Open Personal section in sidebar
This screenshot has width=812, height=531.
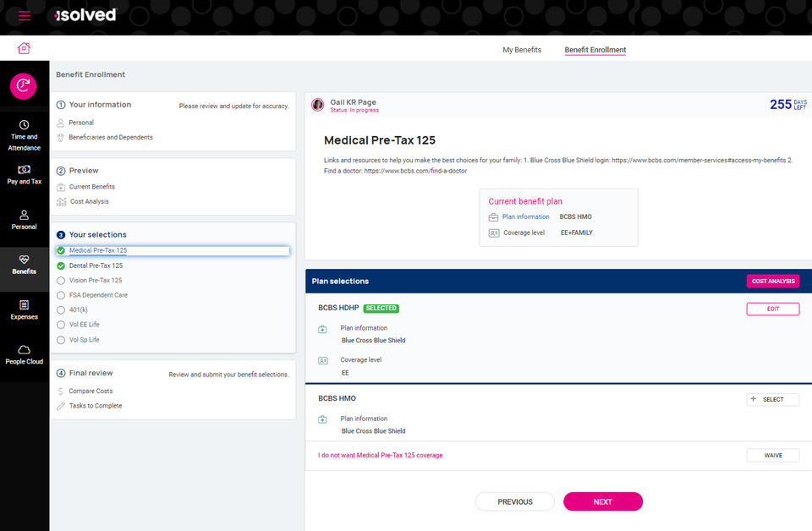click(25, 220)
